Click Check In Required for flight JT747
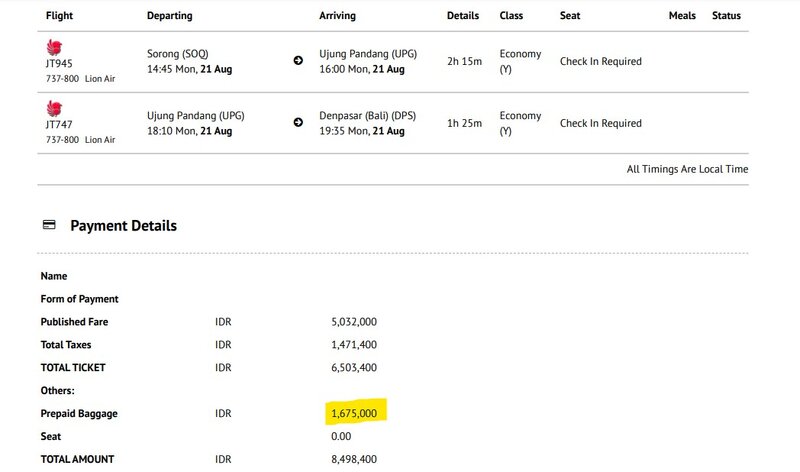The image size is (800, 472). (x=600, y=123)
